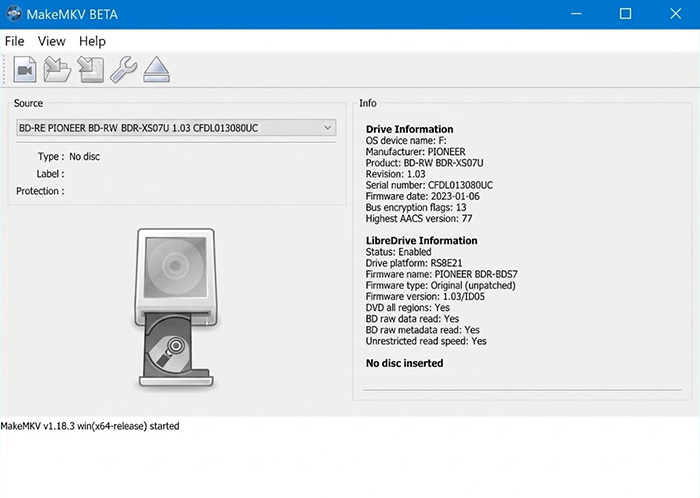Click the 'Firmware type: Original (unpatched)' line
The width and height of the screenshot is (700, 498).
[x=440, y=285]
